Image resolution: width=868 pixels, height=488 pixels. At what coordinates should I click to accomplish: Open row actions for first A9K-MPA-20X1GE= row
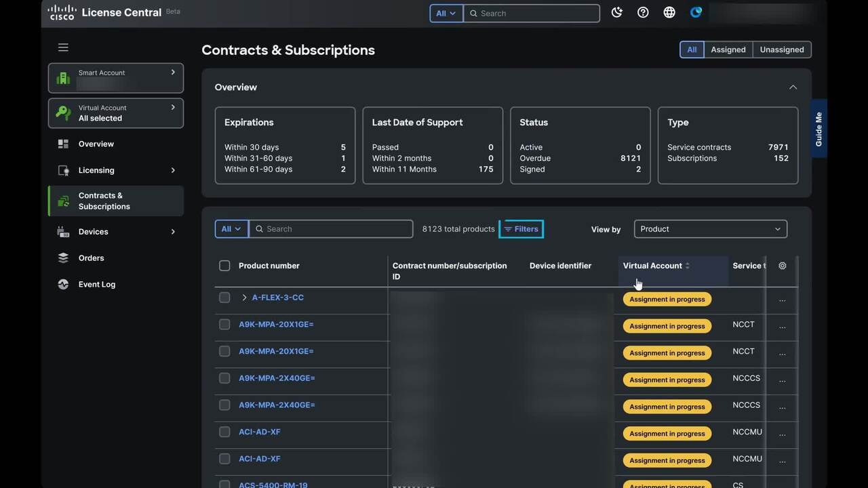pos(782,327)
